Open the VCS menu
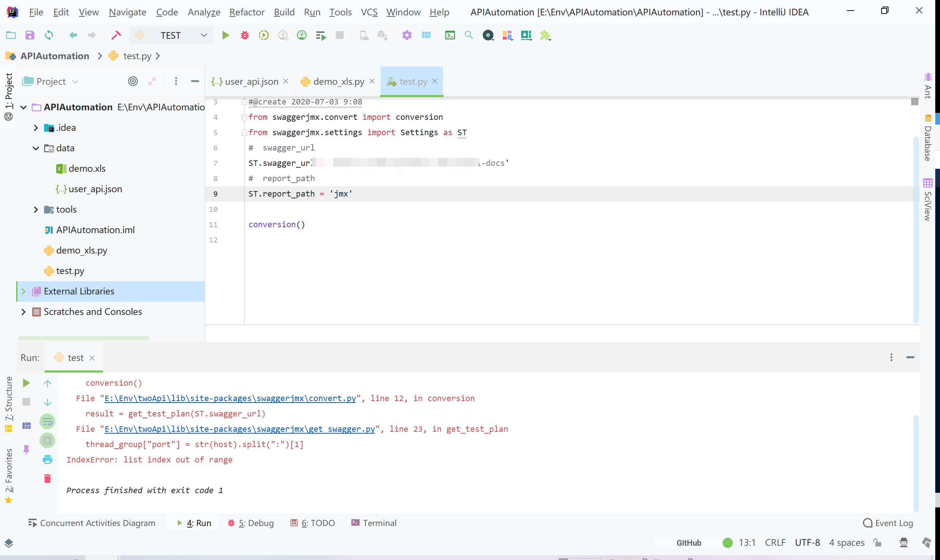Viewport: 940px width, 560px height. (369, 12)
